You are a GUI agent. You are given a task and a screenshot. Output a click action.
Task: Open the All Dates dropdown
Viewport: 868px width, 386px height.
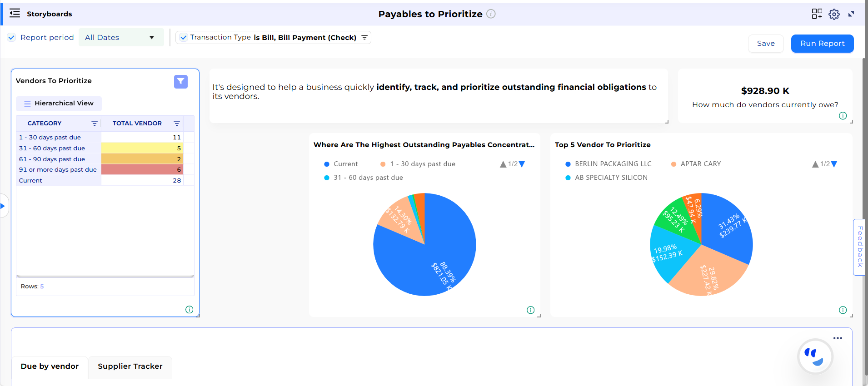pos(120,38)
